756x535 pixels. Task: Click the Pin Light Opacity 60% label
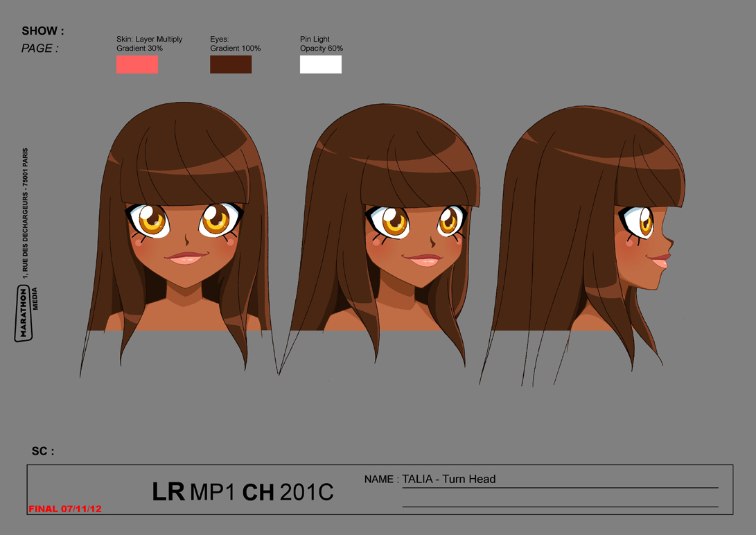[321, 44]
